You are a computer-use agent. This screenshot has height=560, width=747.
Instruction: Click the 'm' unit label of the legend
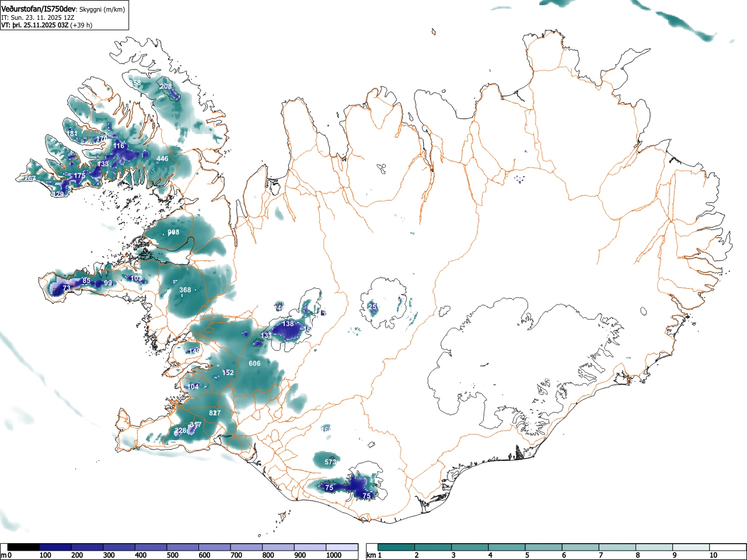click(4, 555)
